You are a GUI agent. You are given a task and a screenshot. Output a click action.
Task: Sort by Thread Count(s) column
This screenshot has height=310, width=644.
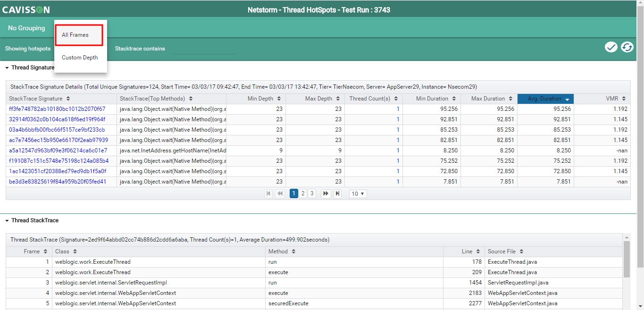click(x=396, y=99)
